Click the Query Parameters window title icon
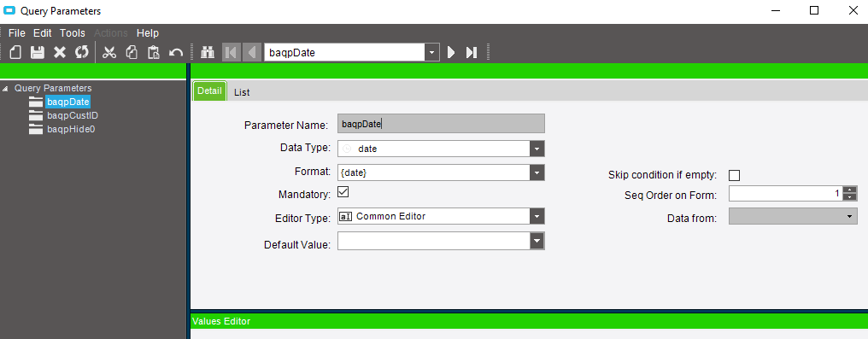 (x=9, y=10)
